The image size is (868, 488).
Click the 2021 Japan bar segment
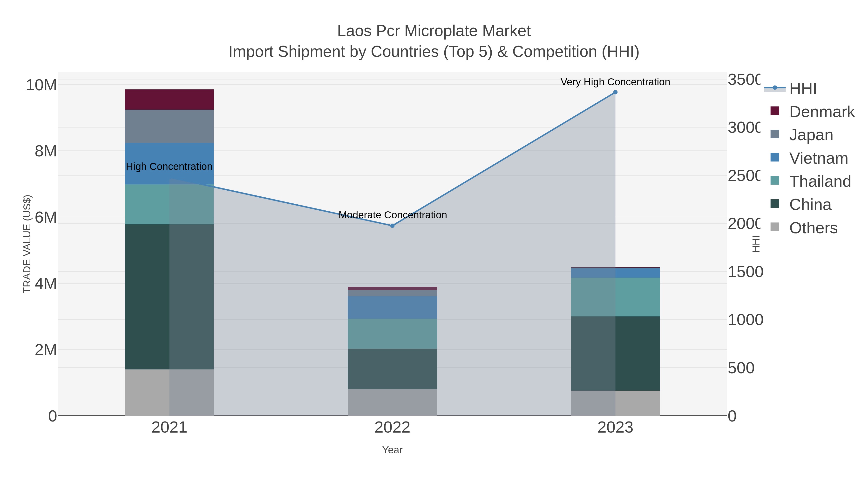pyautogui.click(x=169, y=126)
